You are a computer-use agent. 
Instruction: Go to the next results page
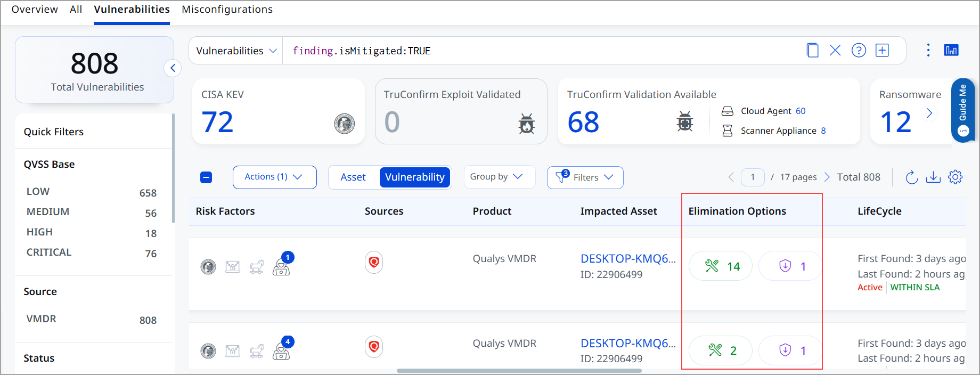click(827, 177)
